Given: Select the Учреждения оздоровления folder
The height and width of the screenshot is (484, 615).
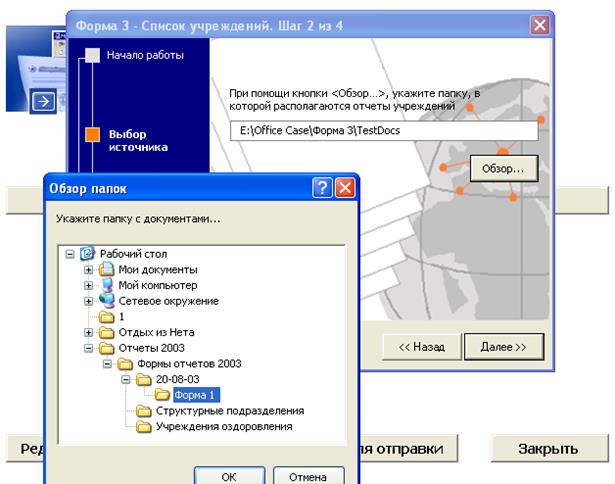Looking at the screenshot, I should tap(224, 426).
